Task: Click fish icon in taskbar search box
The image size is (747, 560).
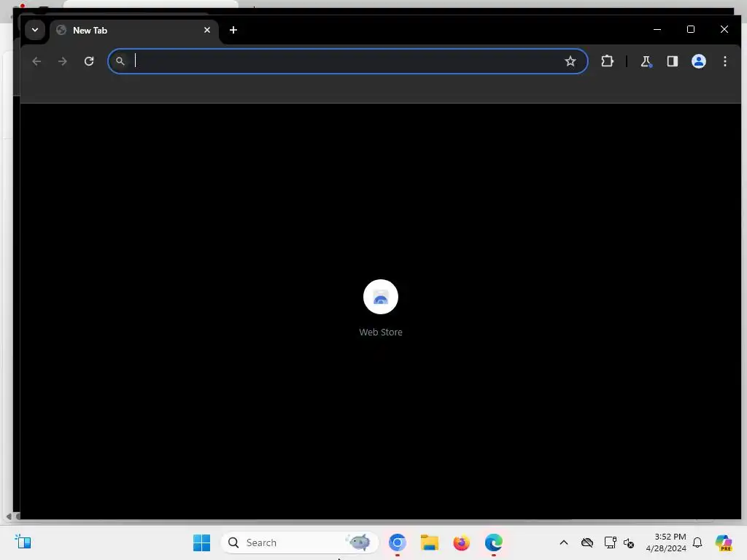Action: (359, 542)
